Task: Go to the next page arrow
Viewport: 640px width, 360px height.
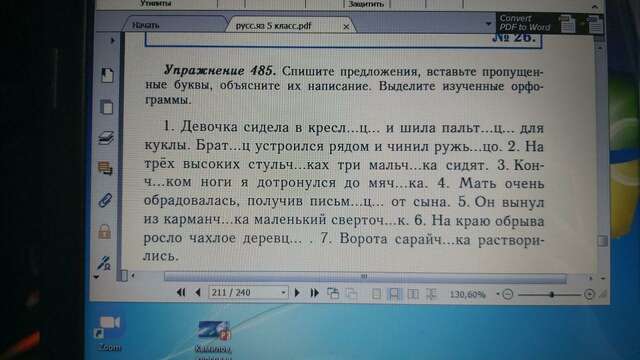Action: coord(297,292)
